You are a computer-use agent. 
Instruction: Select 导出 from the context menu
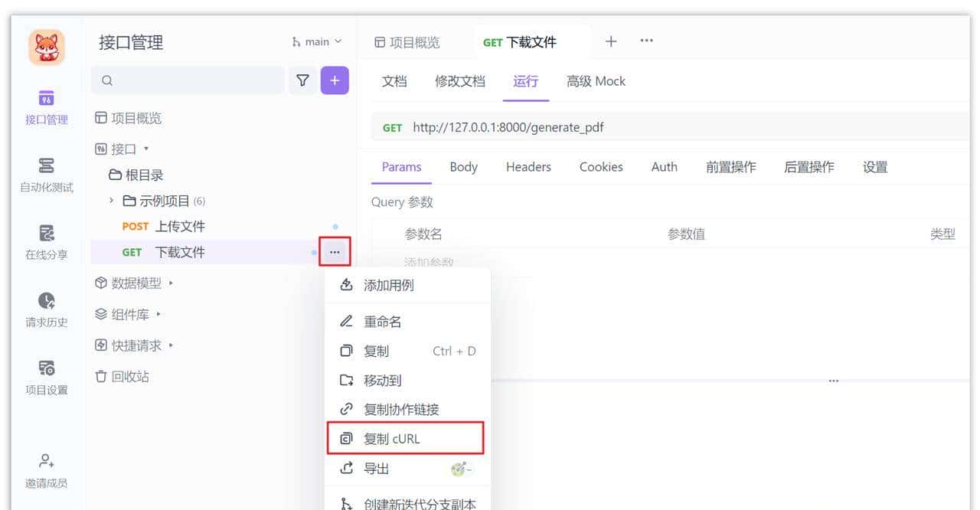click(376, 468)
